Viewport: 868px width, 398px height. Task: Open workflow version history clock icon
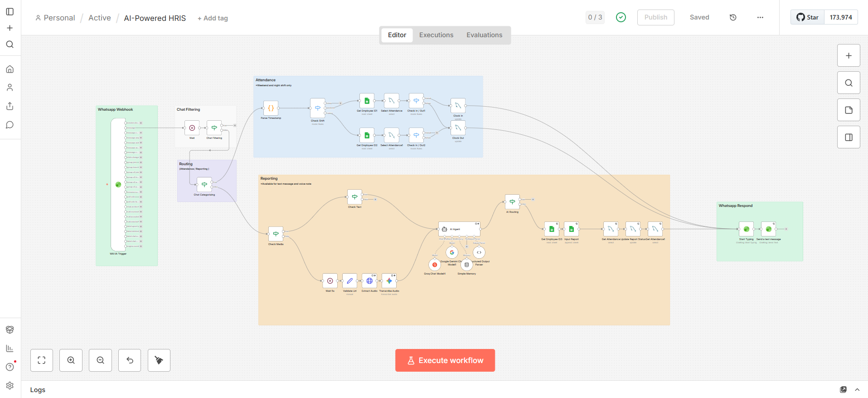[733, 17]
